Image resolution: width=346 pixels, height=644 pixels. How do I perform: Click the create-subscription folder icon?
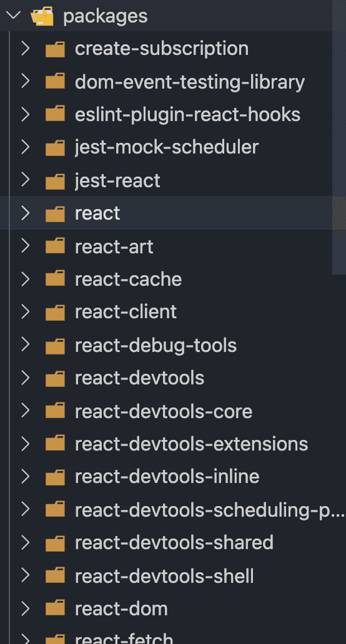[55, 49]
